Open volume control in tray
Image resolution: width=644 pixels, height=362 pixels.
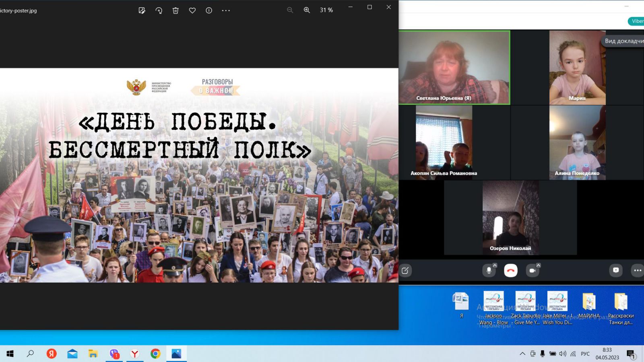click(563, 354)
